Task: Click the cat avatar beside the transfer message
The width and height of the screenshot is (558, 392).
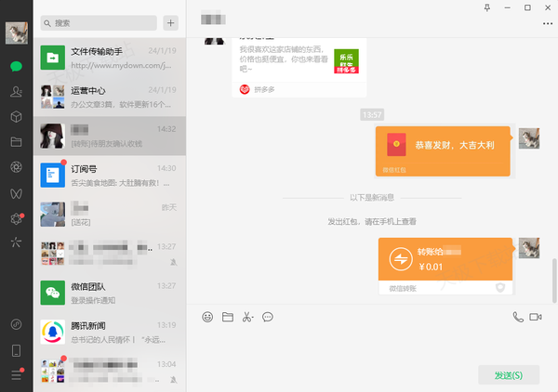Action: point(529,248)
